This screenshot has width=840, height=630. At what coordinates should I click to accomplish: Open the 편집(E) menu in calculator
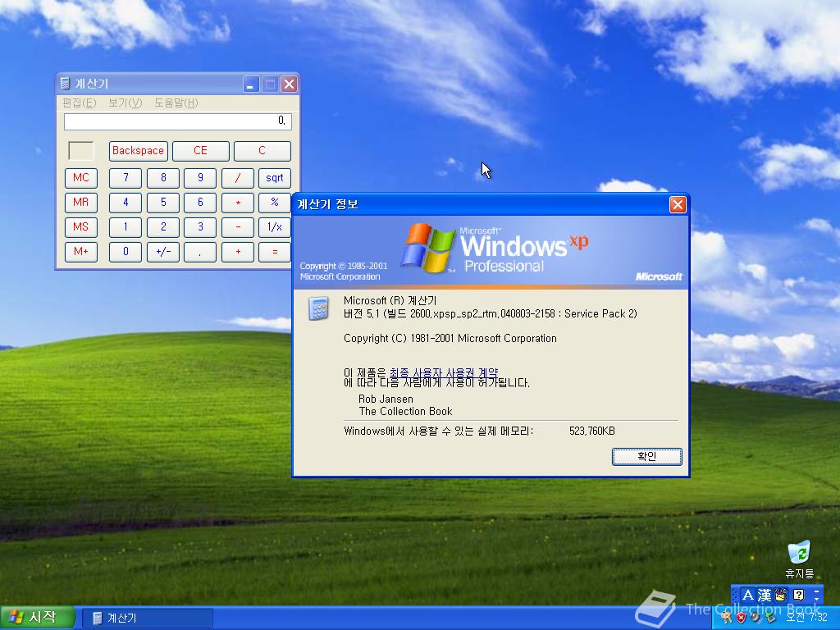point(80,103)
